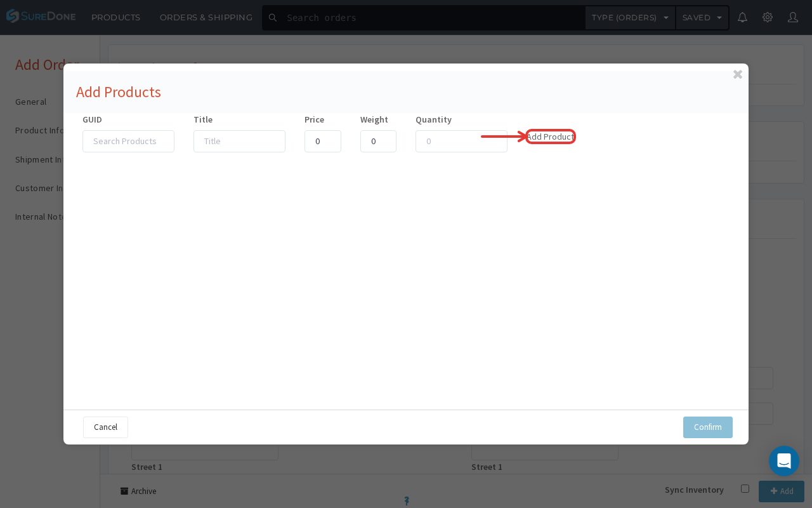Open the PRODUCTS menu

(x=116, y=17)
